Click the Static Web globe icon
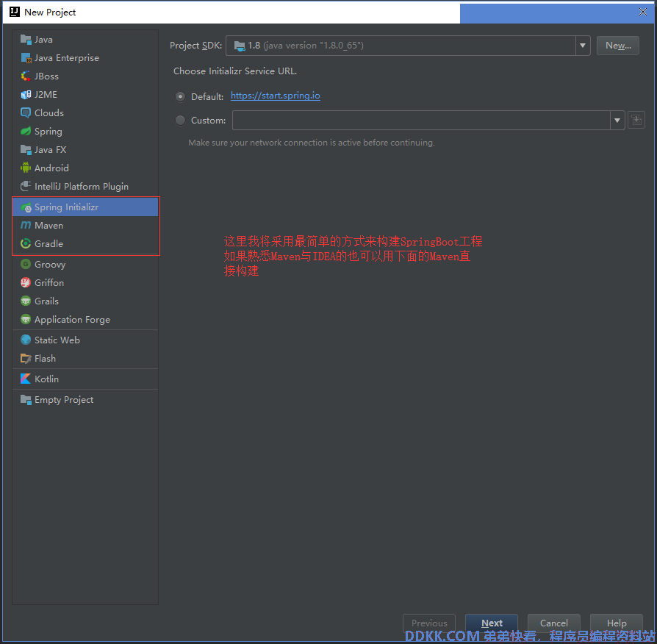657x644 pixels. (26, 340)
